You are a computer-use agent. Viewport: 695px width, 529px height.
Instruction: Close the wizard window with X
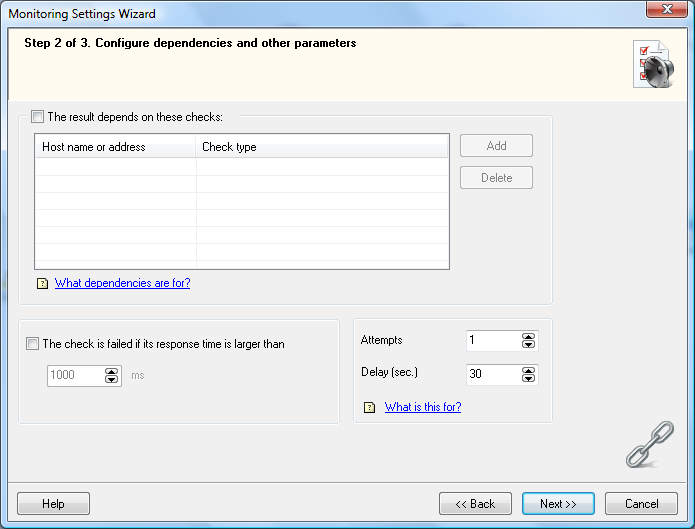667,9
